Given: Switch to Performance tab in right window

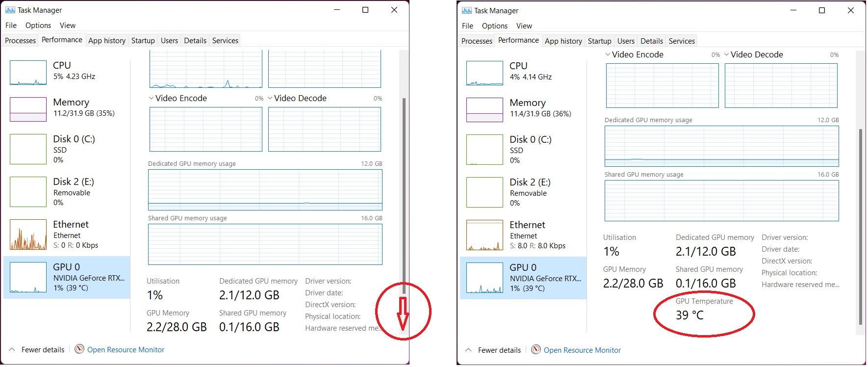Looking at the screenshot, I should coord(518,40).
